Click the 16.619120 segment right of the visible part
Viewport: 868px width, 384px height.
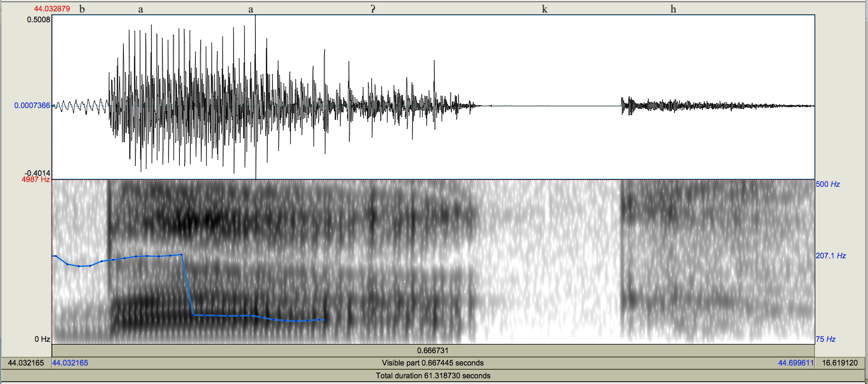coord(840,363)
